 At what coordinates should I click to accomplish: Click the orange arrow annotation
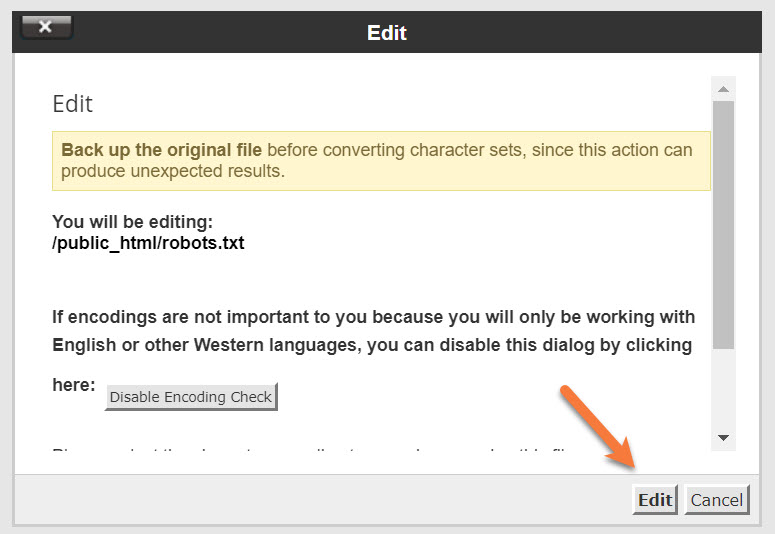click(x=598, y=427)
